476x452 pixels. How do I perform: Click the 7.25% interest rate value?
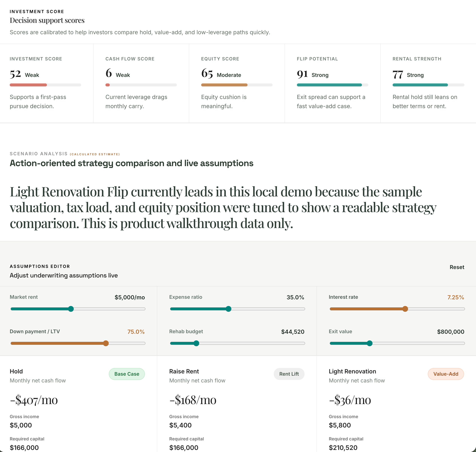click(x=456, y=297)
